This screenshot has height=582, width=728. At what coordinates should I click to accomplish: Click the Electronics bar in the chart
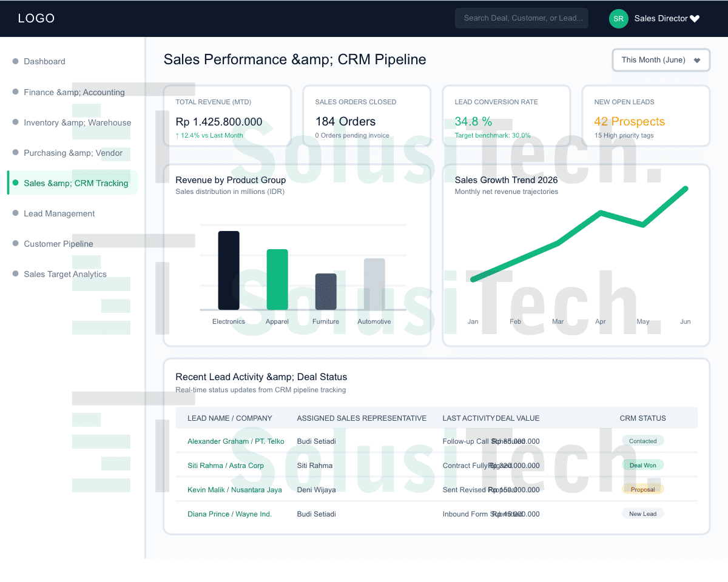(229, 270)
